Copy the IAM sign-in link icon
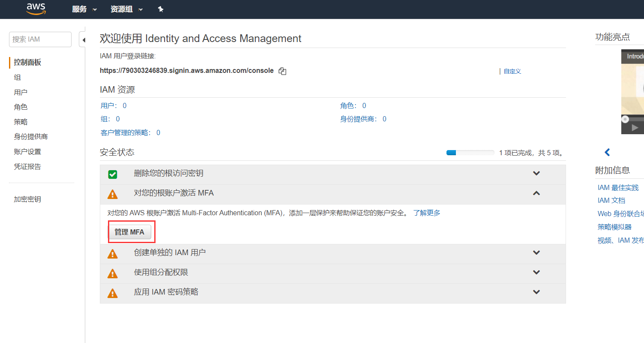The image size is (644, 343). (x=282, y=71)
